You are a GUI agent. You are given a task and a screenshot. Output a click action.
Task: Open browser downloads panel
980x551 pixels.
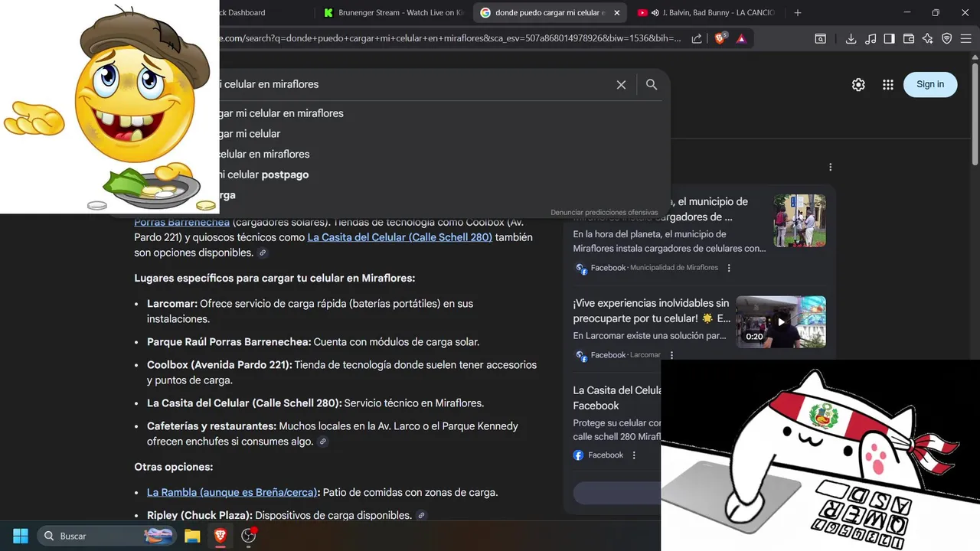pos(851,38)
